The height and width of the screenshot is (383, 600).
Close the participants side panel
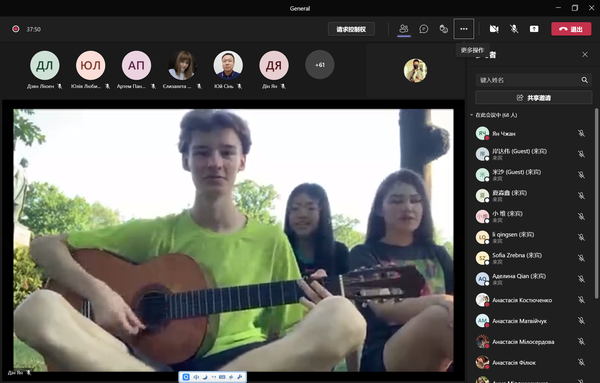pos(585,54)
